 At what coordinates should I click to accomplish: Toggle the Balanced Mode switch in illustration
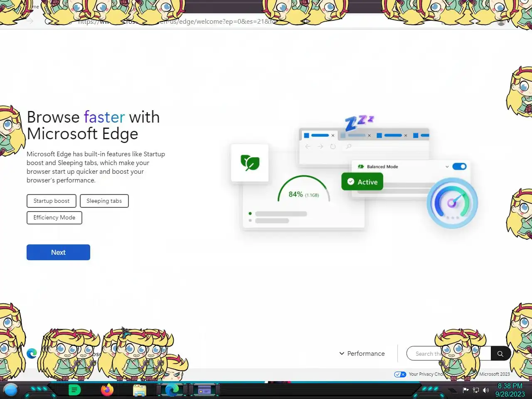459,166
